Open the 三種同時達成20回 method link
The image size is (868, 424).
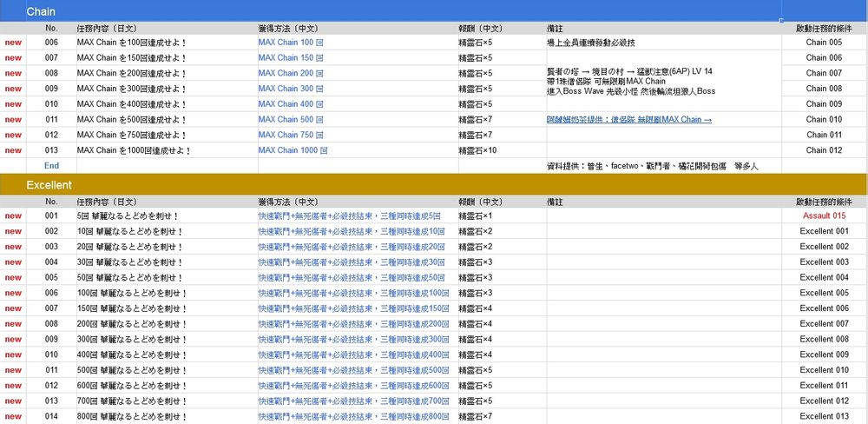click(x=352, y=247)
